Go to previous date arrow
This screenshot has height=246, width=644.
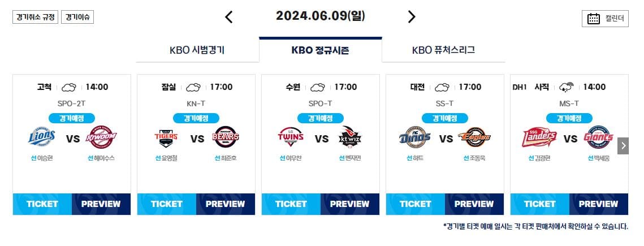point(229,17)
